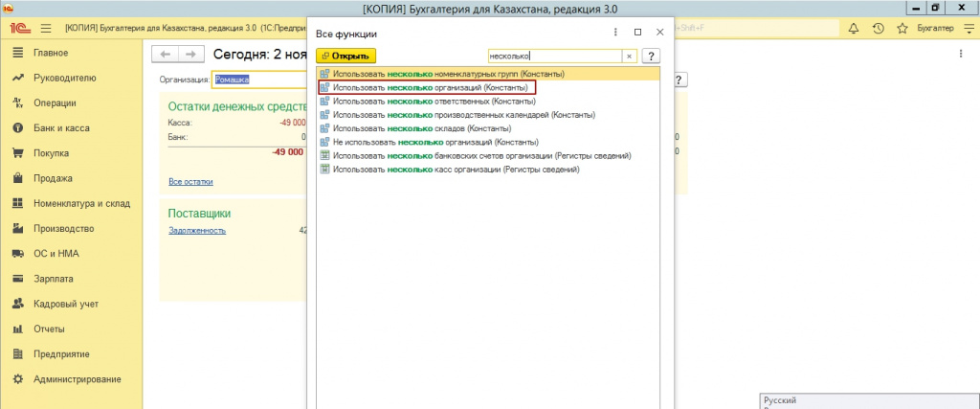Select Использовать несколько номенклатурных групп
This screenshot has height=409, width=980.
[x=488, y=75]
